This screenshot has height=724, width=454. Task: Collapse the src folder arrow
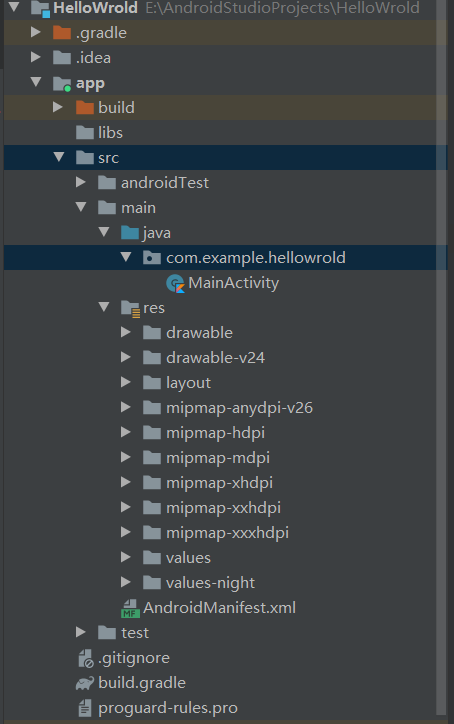click(59, 157)
